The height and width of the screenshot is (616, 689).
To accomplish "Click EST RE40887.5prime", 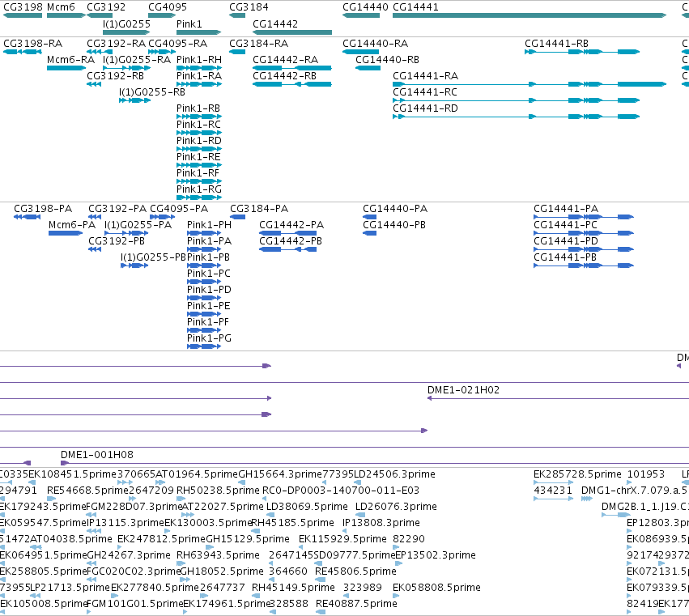I will (x=356, y=604).
